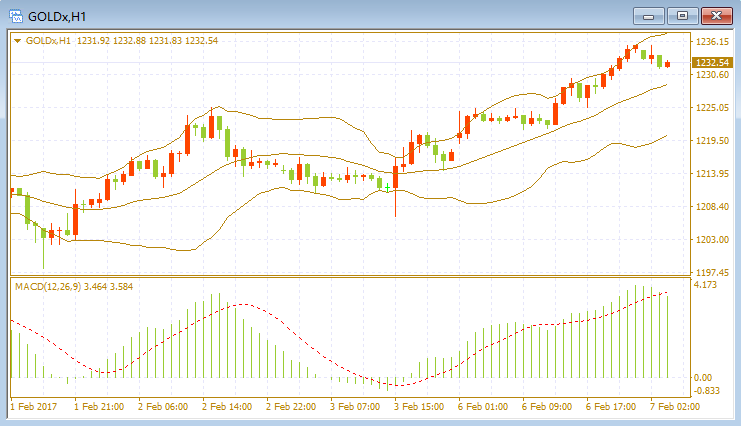This screenshot has height=426, width=741.
Task: Click the long-wick red candle at 3 Feb 15:00
Action: (x=396, y=187)
